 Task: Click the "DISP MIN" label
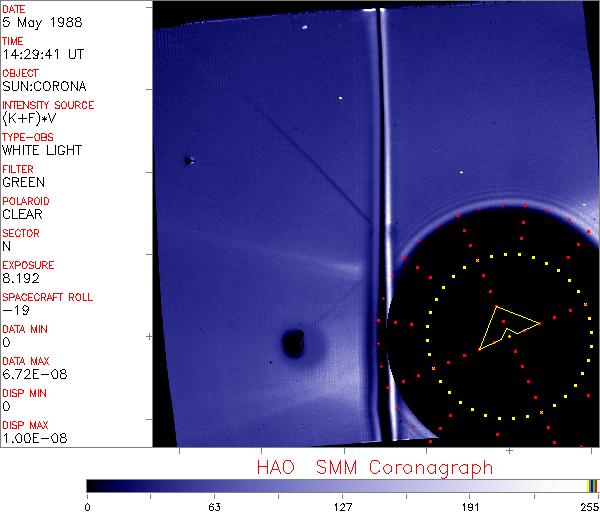pos(24,393)
